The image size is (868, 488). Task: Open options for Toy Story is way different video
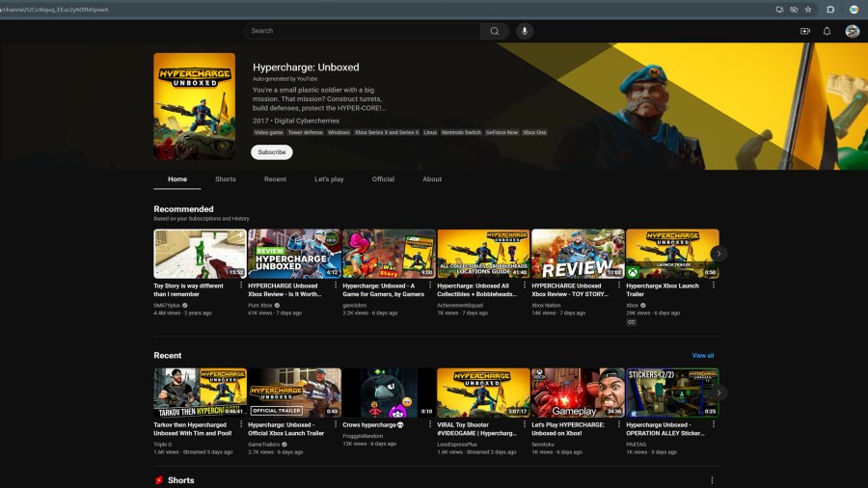[x=241, y=285]
